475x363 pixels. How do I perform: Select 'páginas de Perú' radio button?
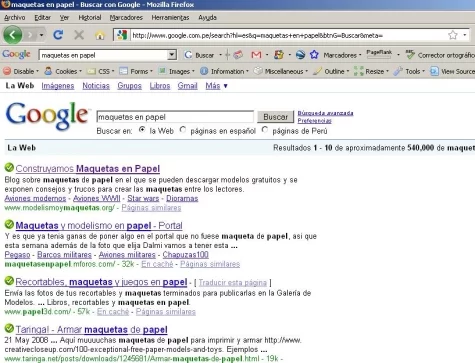[x=265, y=130]
